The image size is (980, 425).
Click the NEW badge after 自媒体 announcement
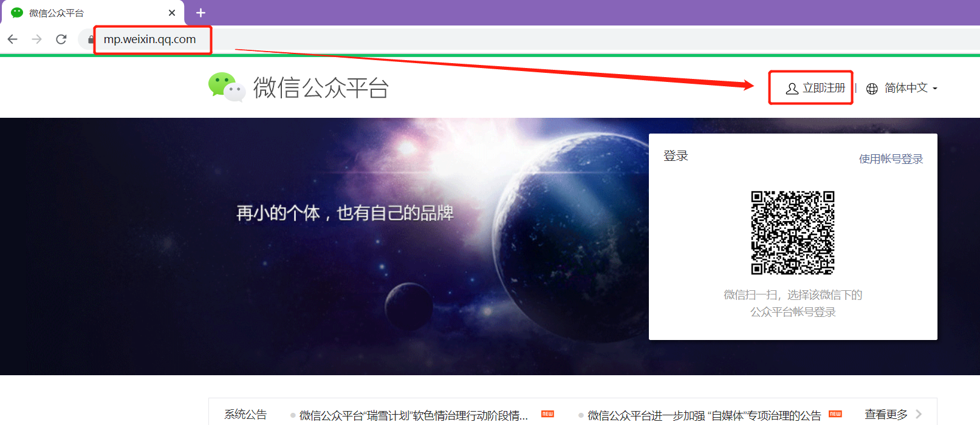(835, 414)
